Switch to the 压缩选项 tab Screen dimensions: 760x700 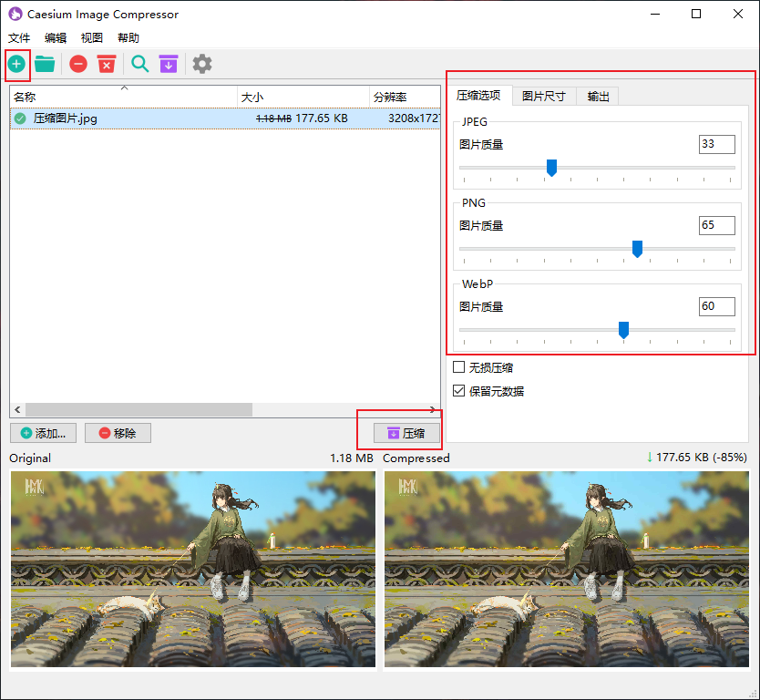478,96
